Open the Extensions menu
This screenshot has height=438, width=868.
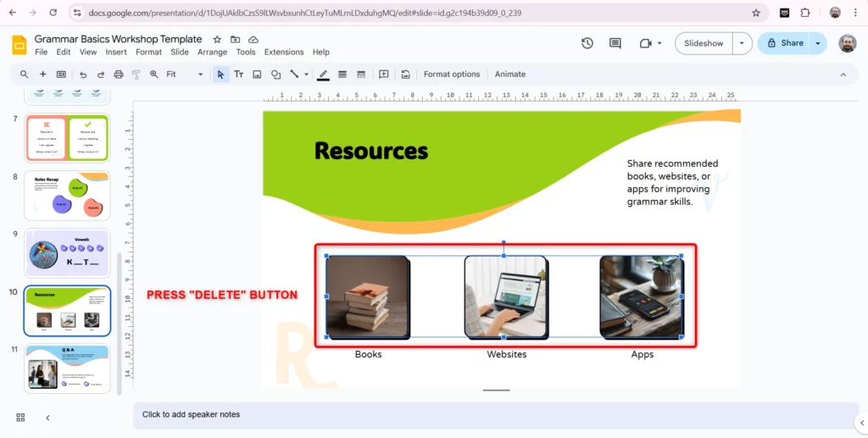(283, 52)
